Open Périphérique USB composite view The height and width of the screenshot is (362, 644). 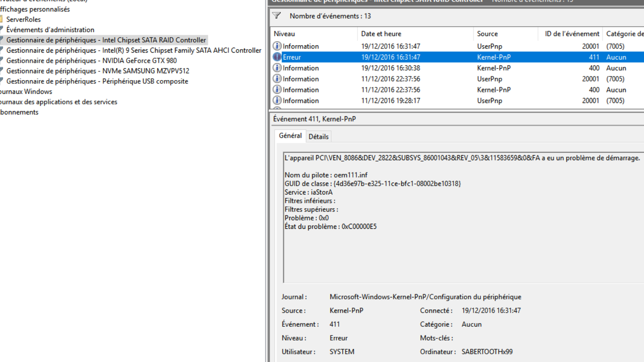point(97,81)
